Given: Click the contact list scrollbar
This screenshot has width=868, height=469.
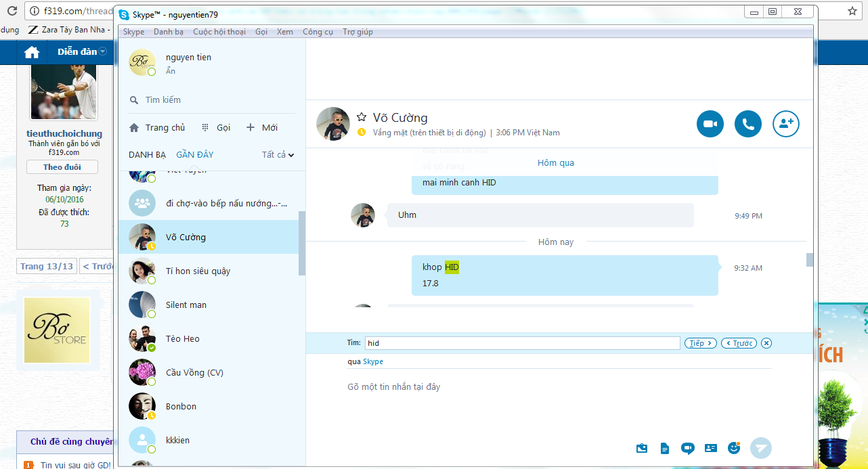Looking at the screenshot, I should point(301,244).
